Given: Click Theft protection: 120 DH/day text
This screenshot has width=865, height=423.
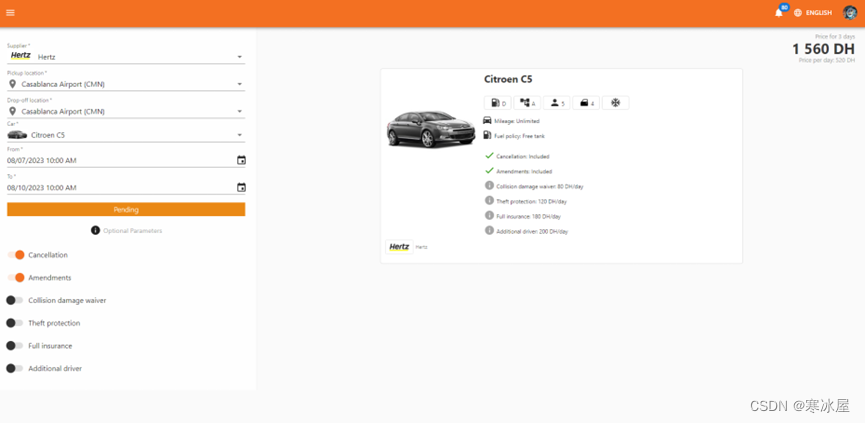Looking at the screenshot, I should pos(531,201).
